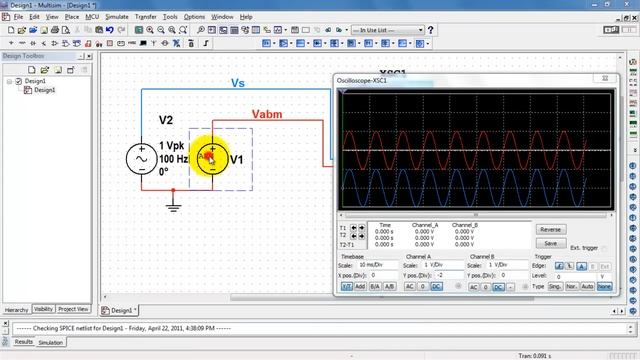
Task: Click the Place Diode component icon
Action: (x=33, y=43)
